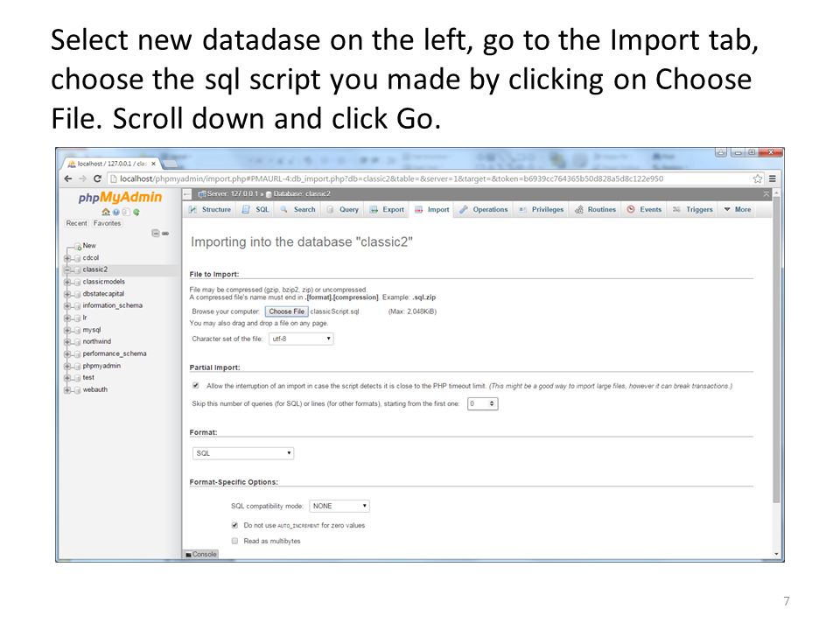The width and height of the screenshot is (840, 630).
Task: Click the collapse top bar icon at right
Action: click(x=766, y=194)
